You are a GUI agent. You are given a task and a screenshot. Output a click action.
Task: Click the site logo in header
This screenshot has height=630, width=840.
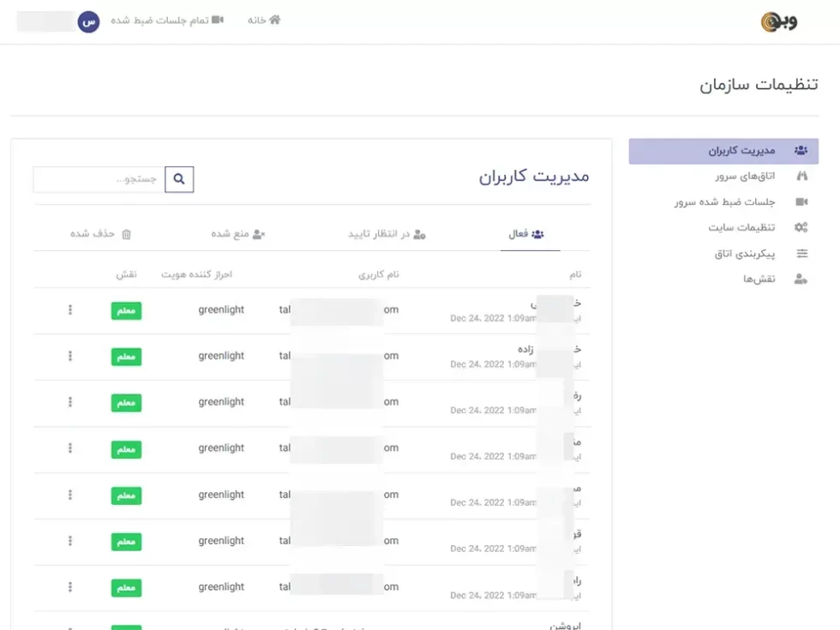click(x=778, y=21)
